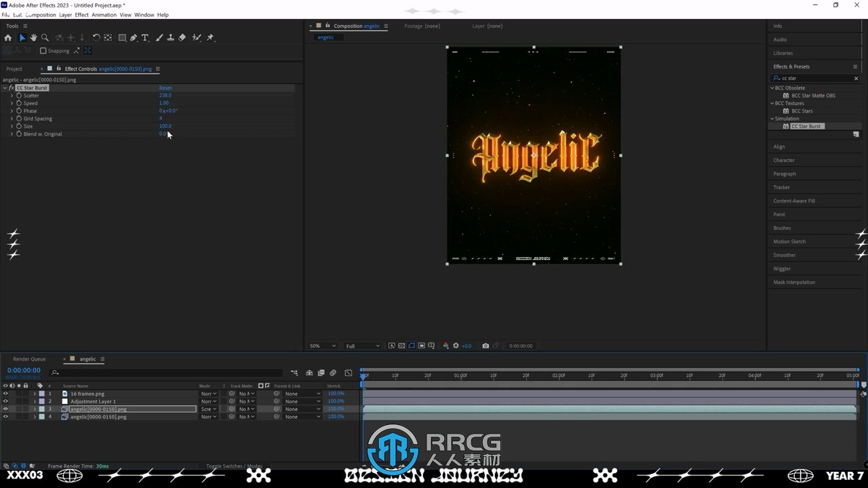Open the Composition menu
This screenshot has width=868, height=488.
pos(41,15)
